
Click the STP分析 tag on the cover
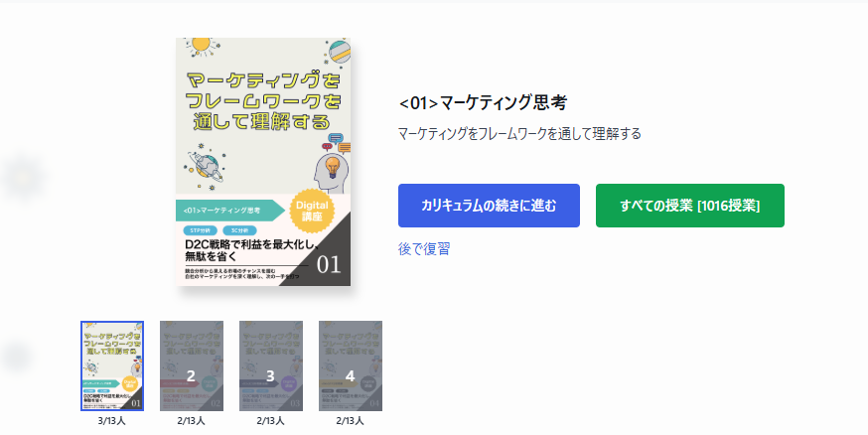(x=200, y=230)
